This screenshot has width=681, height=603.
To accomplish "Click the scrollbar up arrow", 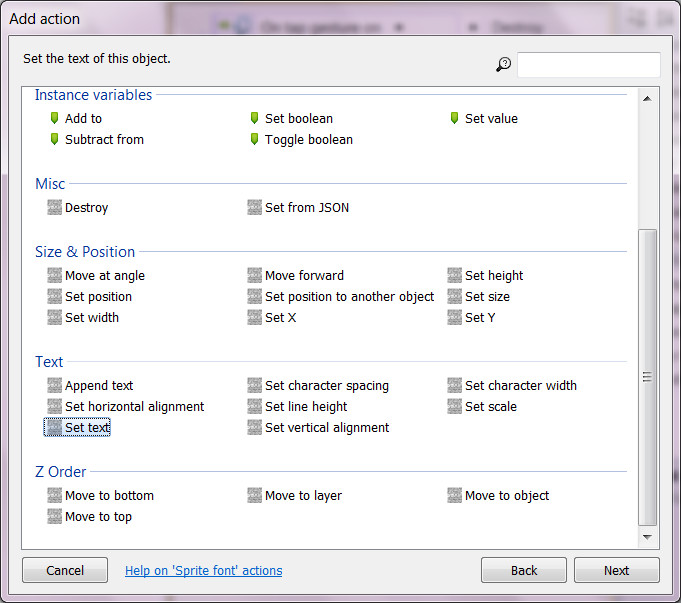I will click(x=647, y=98).
